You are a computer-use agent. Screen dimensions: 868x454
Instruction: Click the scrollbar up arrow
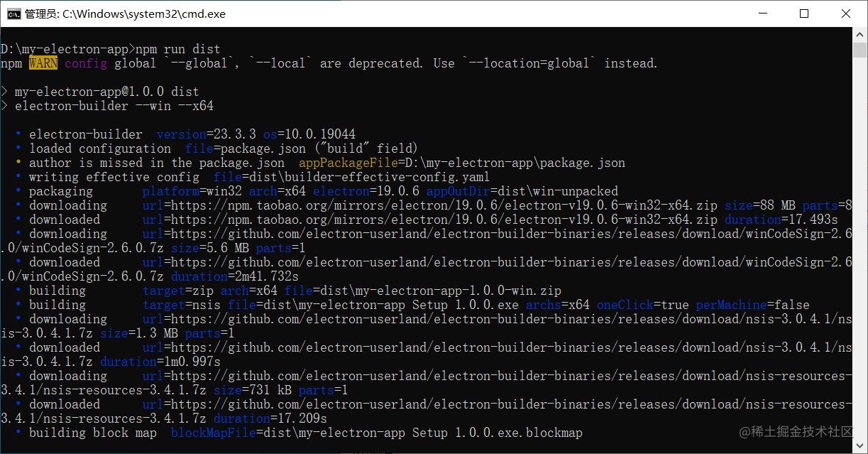click(860, 34)
